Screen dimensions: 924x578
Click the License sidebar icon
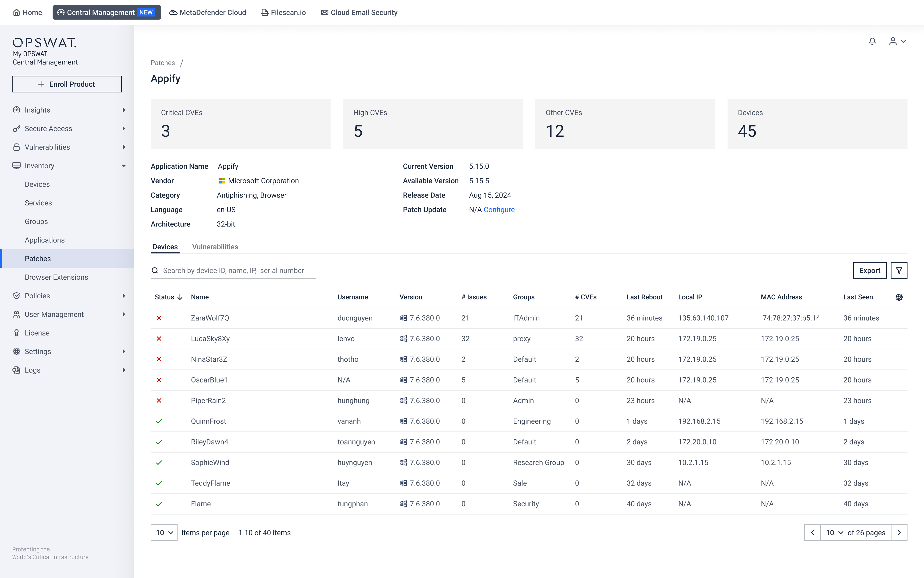16,333
